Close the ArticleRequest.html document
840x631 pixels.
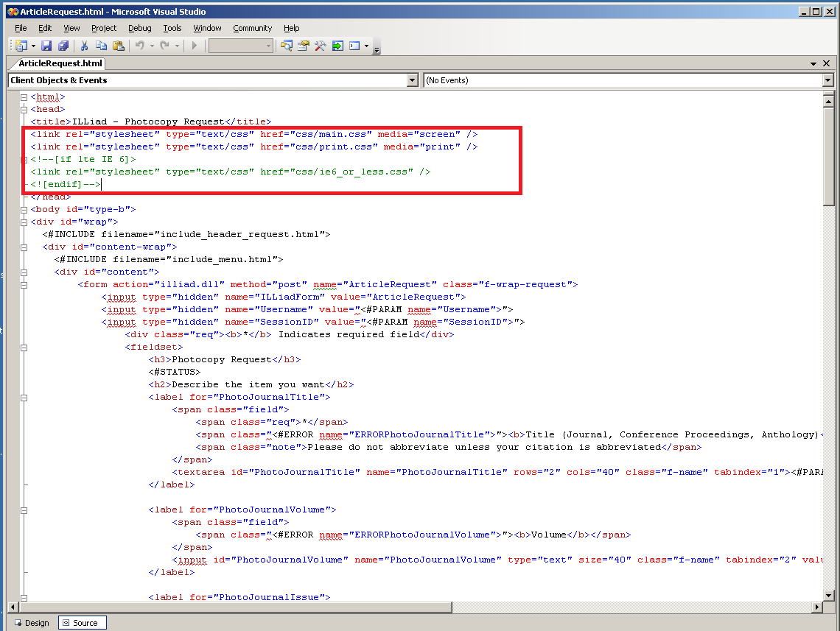[x=827, y=64]
